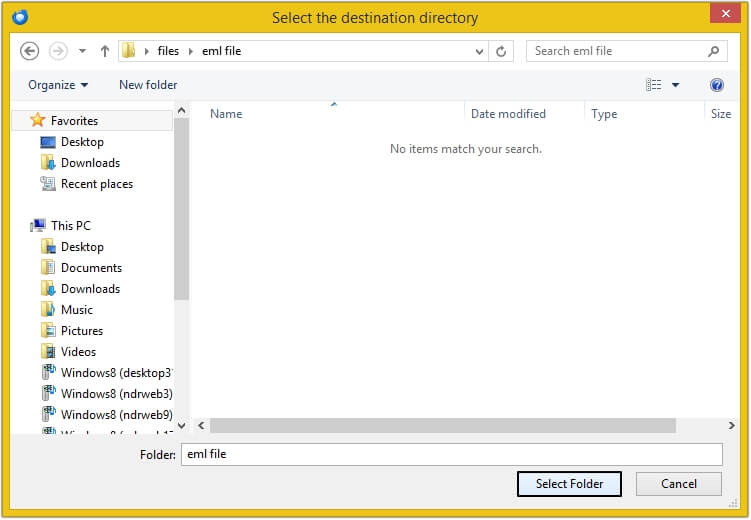Refresh the current folder view

tap(502, 51)
